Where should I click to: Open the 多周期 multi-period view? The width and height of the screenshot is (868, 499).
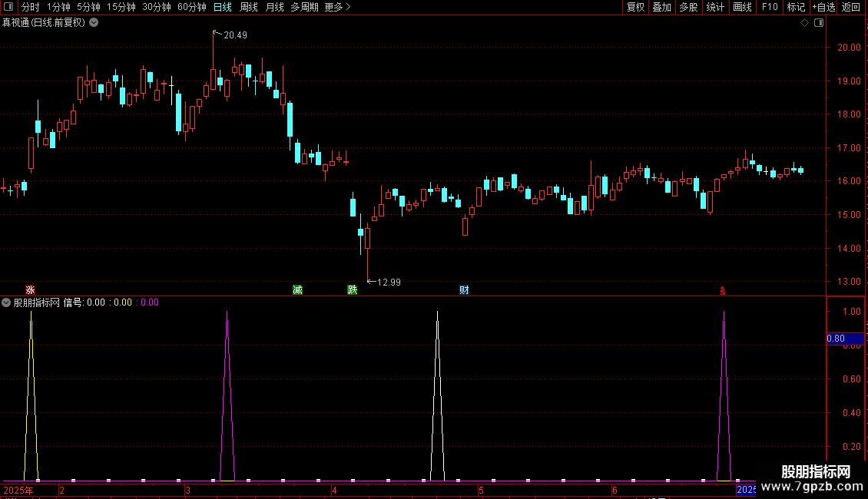click(x=304, y=7)
